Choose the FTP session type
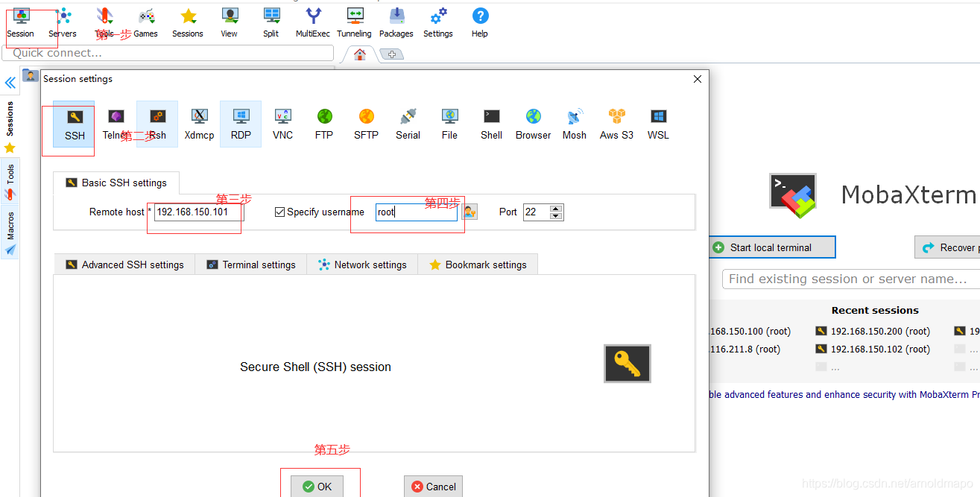Viewport: 980px width, 497px height. 324,124
